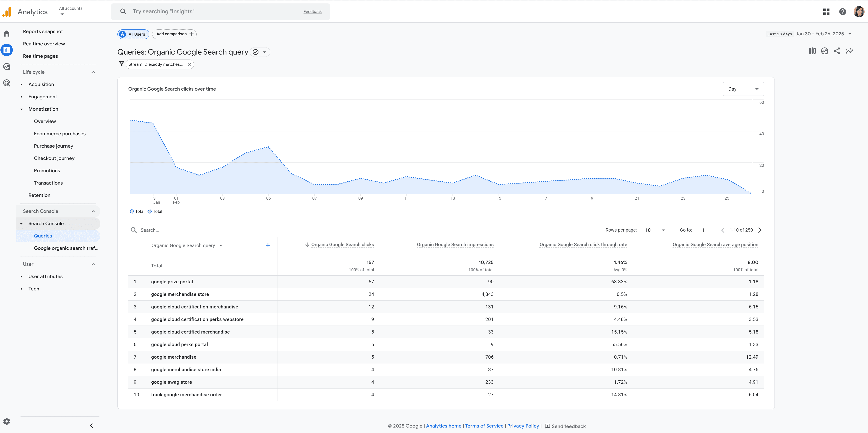
Task: Open Checkout journey report
Action: [x=54, y=158]
